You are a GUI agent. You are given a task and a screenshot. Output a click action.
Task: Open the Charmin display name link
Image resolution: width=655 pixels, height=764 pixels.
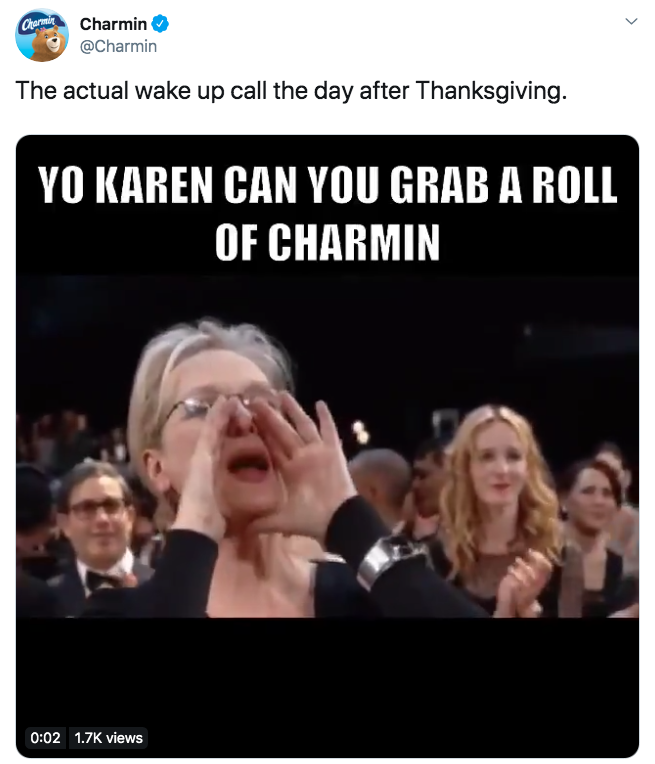tap(113, 23)
